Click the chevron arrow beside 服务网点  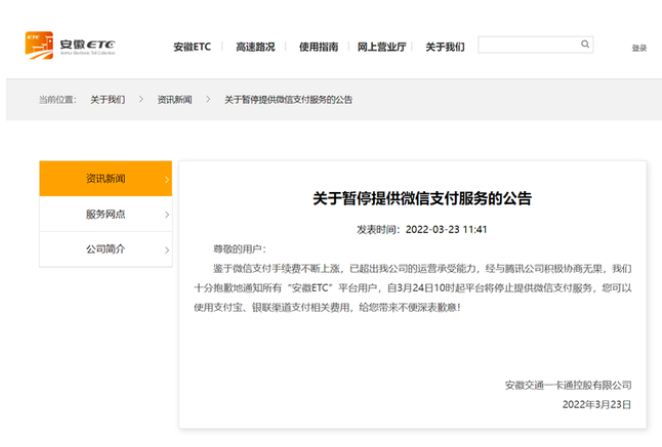pyautogui.click(x=167, y=215)
